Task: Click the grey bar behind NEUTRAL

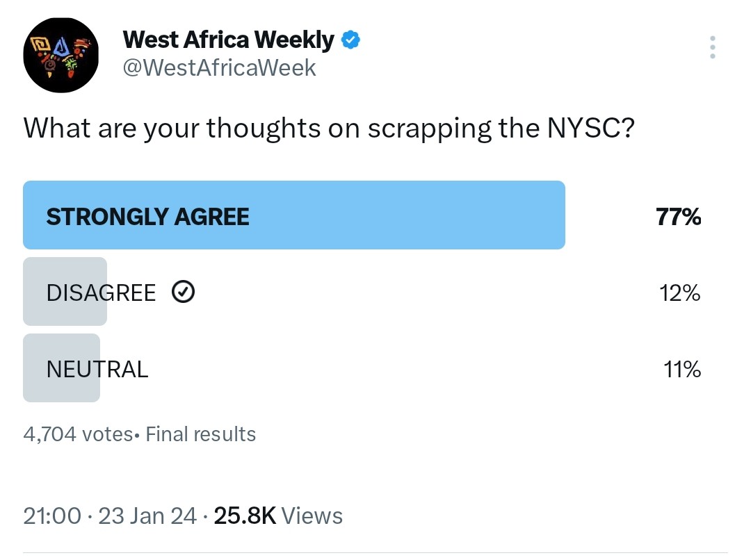Action: coord(61,368)
